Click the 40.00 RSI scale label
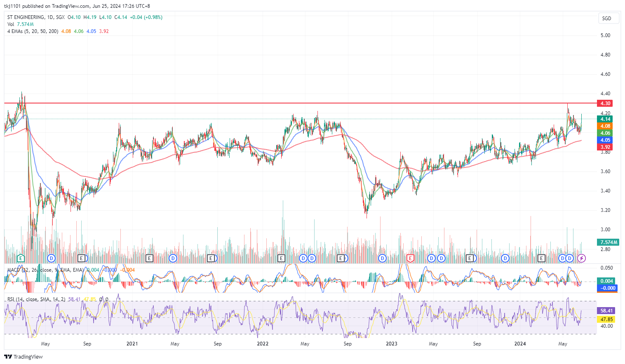The image size is (625, 364). pos(606,326)
